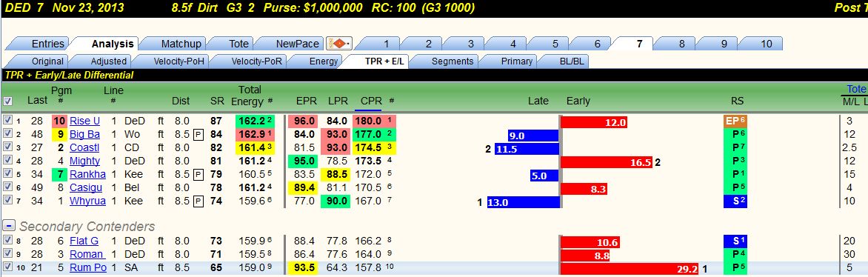Screen dimensions: 868x277
Task: Sort by the CPR column header
Action: click(371, 101)
